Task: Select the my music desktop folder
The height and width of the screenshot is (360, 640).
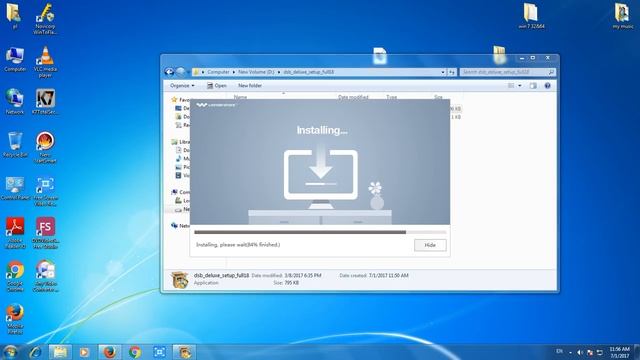Action: click(623, 16)
